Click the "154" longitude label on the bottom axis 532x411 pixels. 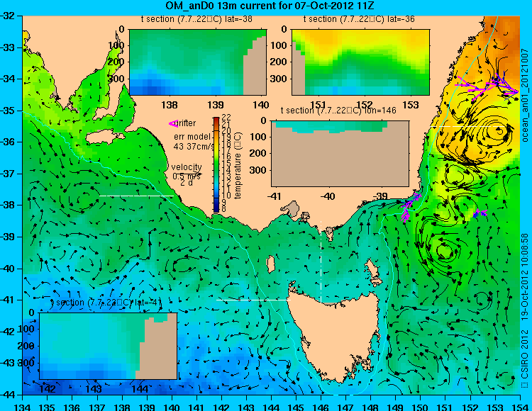click(x=520, y=406)
